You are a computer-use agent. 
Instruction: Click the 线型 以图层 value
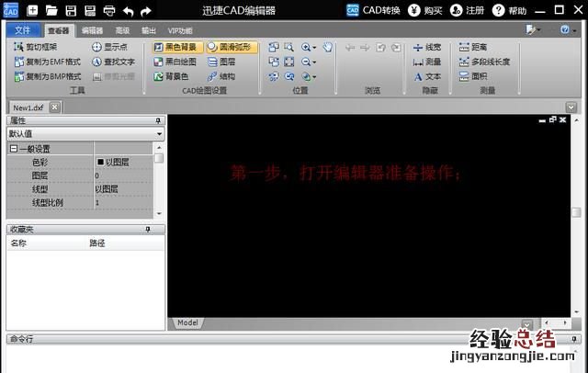pyautogui.click(x=123, y=189)
